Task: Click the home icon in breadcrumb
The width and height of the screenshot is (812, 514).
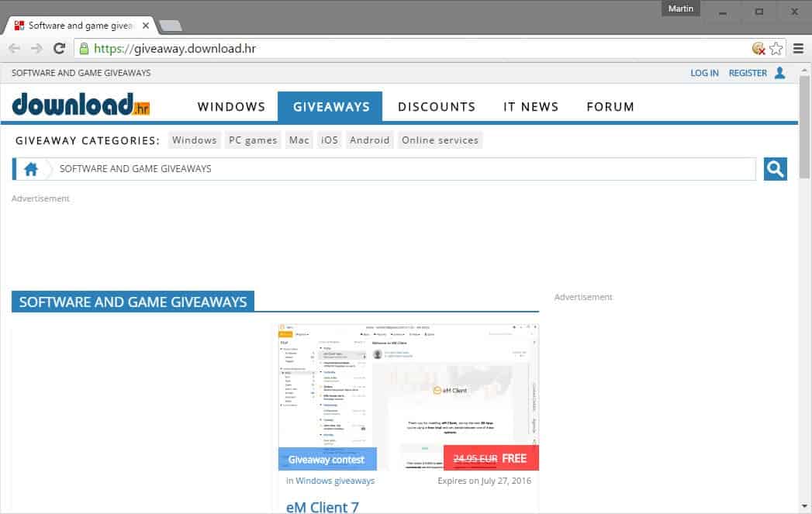Action: [x=31, y=169]
